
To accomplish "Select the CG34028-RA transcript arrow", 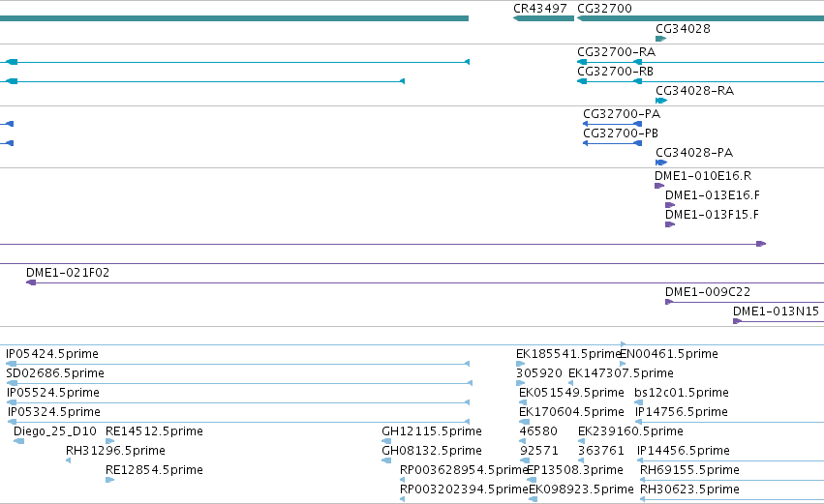I will [661, 101].
